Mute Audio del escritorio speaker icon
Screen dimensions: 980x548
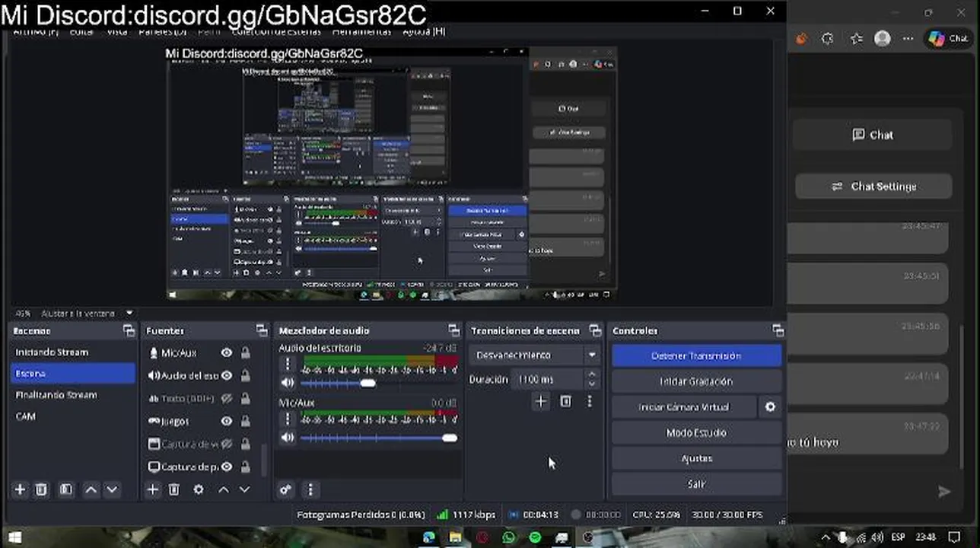(x=288, y=383)
